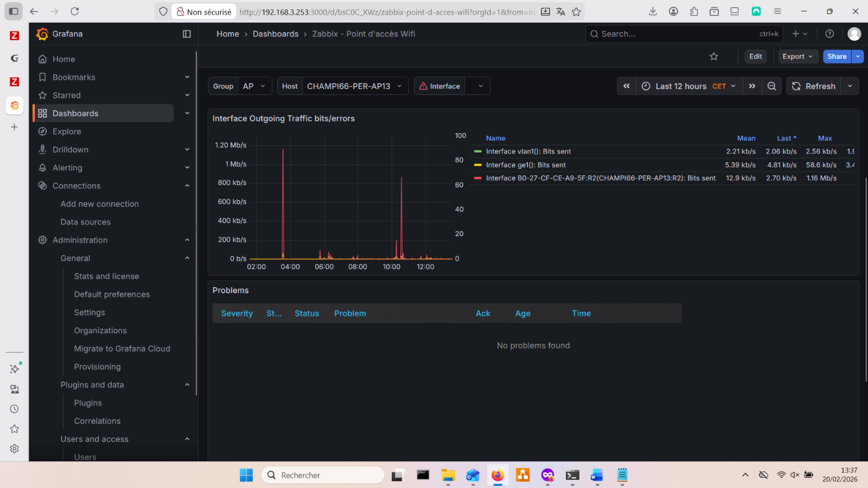
Task: Open Add new connection
Action: point(100,204)
